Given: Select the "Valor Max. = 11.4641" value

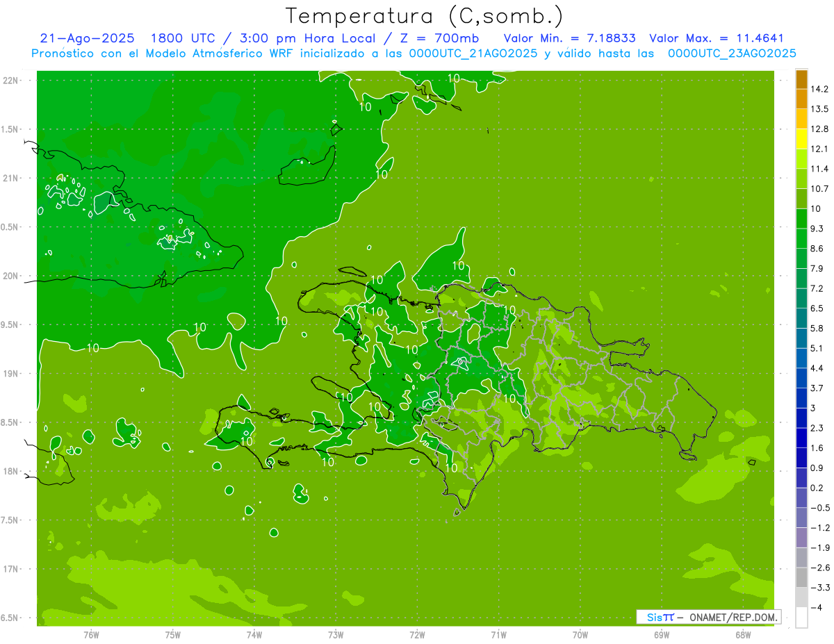Looking at the screenshot, I should pyautogui.click(x=716, y=38).
